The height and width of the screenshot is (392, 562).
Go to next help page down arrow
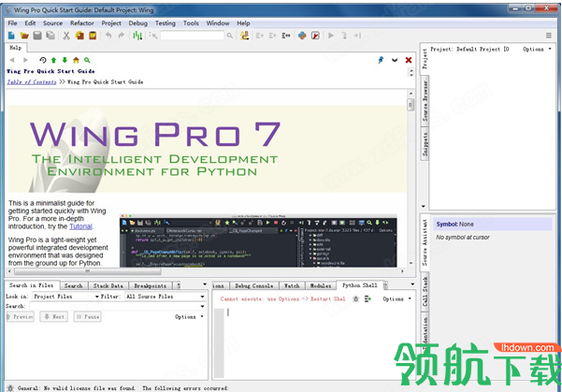[65, 60]
